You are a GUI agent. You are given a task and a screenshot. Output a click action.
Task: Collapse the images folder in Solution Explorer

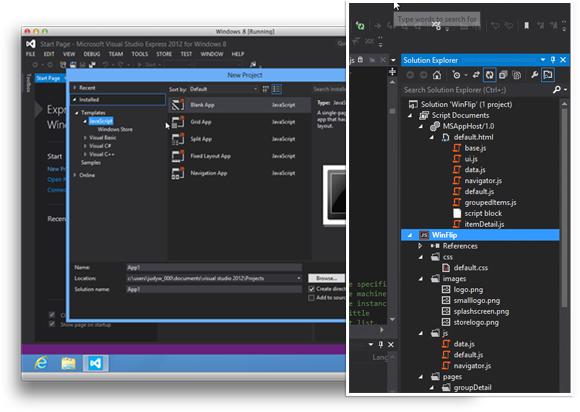pyautogui.click(x=421, y=279)
